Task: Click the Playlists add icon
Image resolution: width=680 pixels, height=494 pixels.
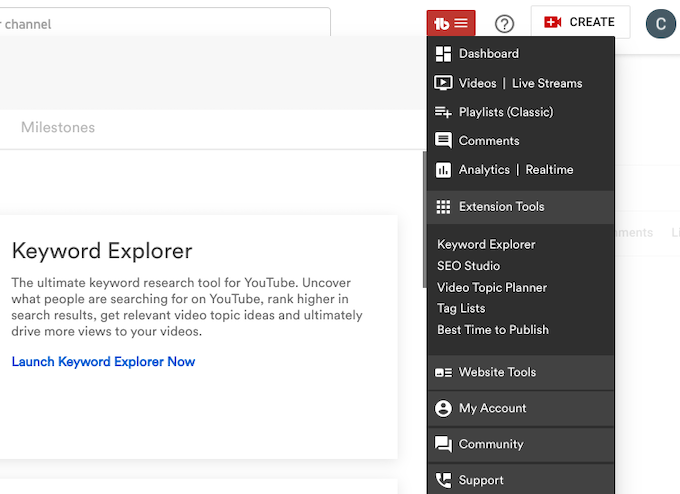Action: [443, 112]
